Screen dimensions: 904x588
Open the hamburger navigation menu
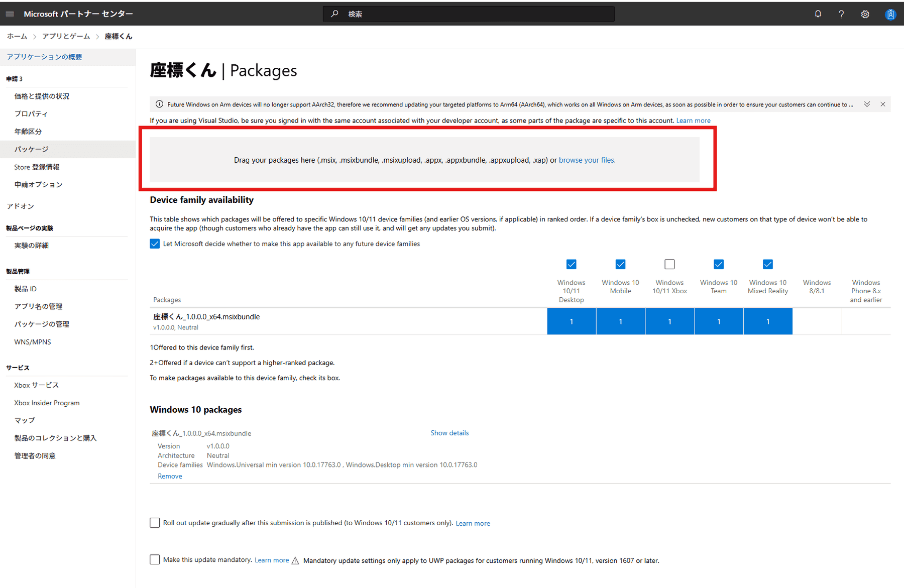(x=10, y=14)
